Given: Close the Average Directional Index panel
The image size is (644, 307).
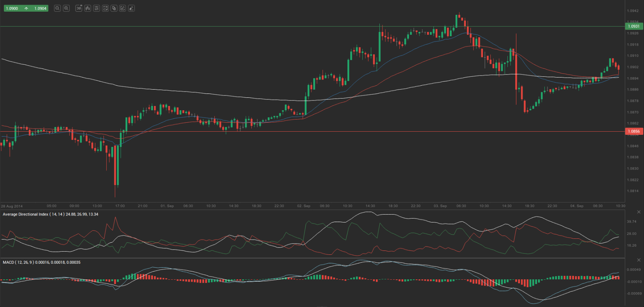Looking at the screenshot, I should [639, 212].
